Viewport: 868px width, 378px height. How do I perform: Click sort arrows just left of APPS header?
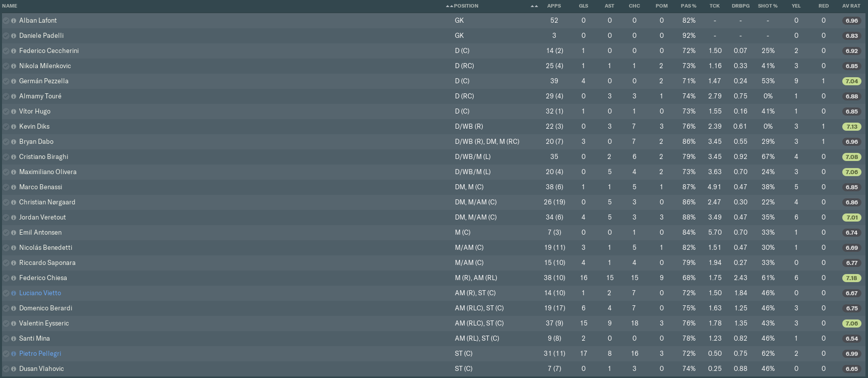click(534, 6)
